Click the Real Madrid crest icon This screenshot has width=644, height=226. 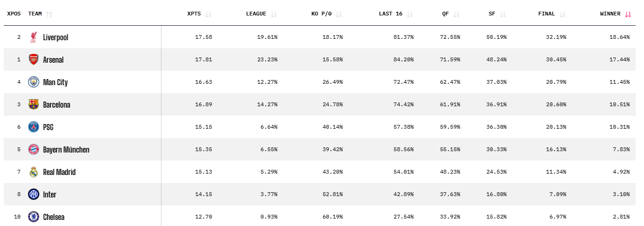33,172
